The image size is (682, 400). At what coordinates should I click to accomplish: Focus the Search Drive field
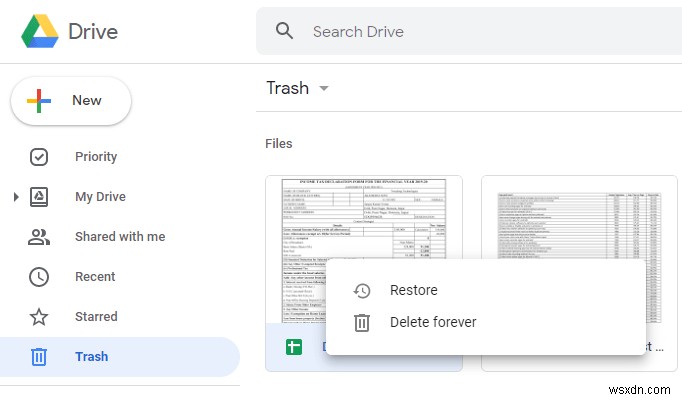(x=469, y=31)
